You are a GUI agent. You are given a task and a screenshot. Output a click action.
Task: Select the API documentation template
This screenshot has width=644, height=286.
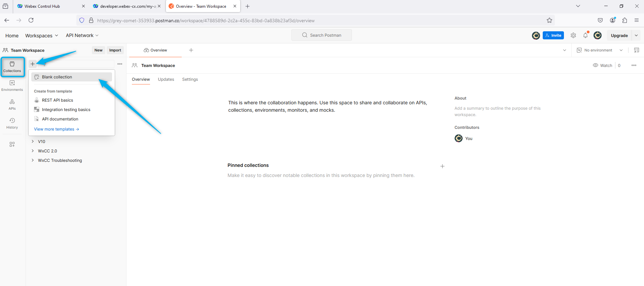(x=72, y=119)
